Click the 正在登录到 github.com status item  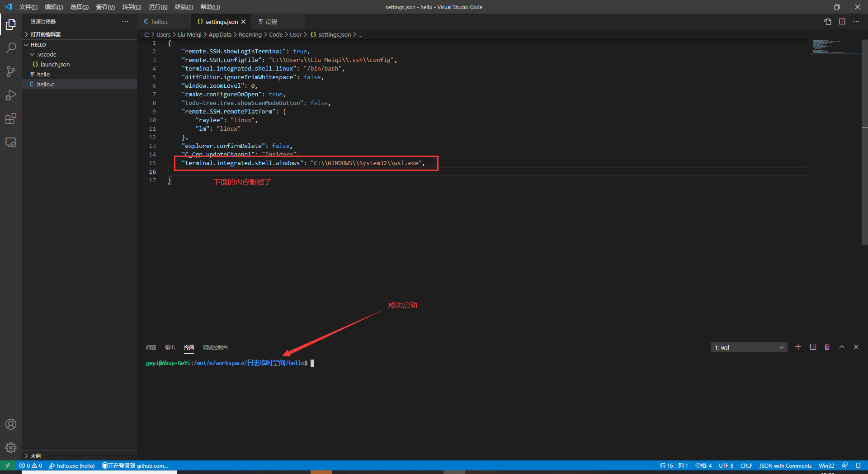pyautogui.click(x=134, y=465)
